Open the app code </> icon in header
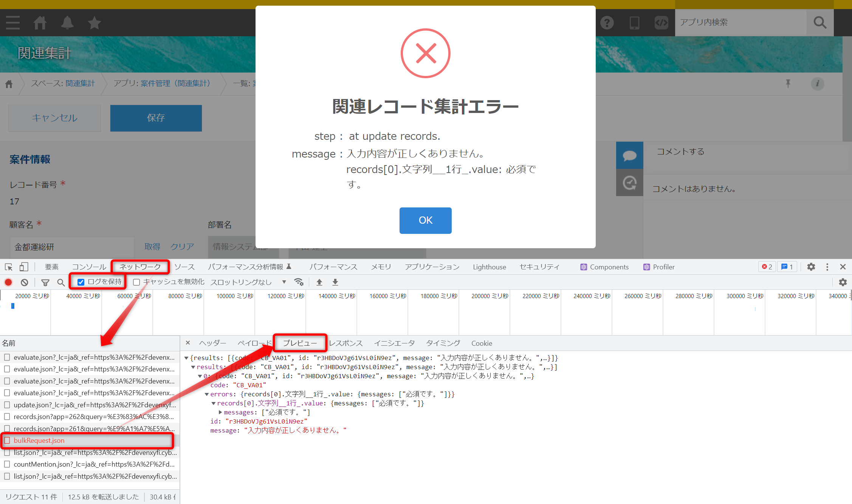This screenshot has height=504, width=852. point(661,23)
